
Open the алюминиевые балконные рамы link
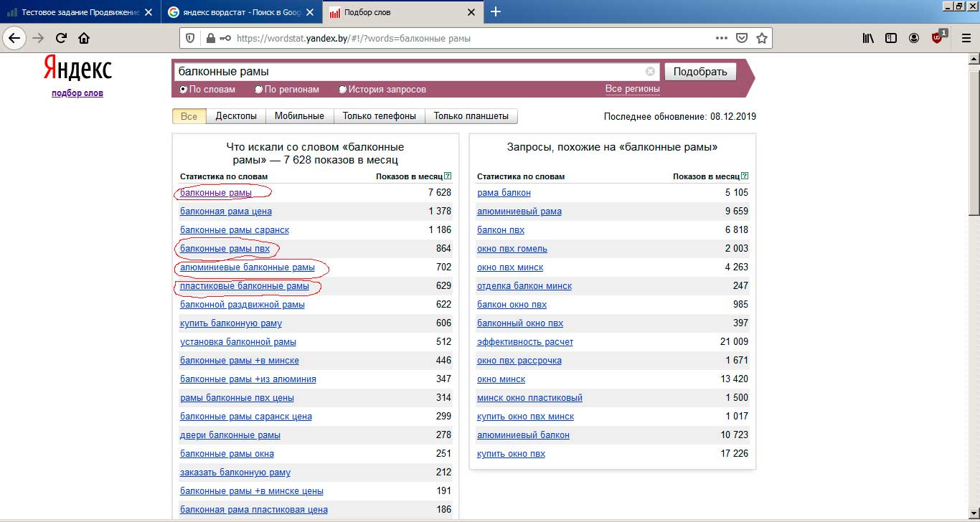coord(247,267)
